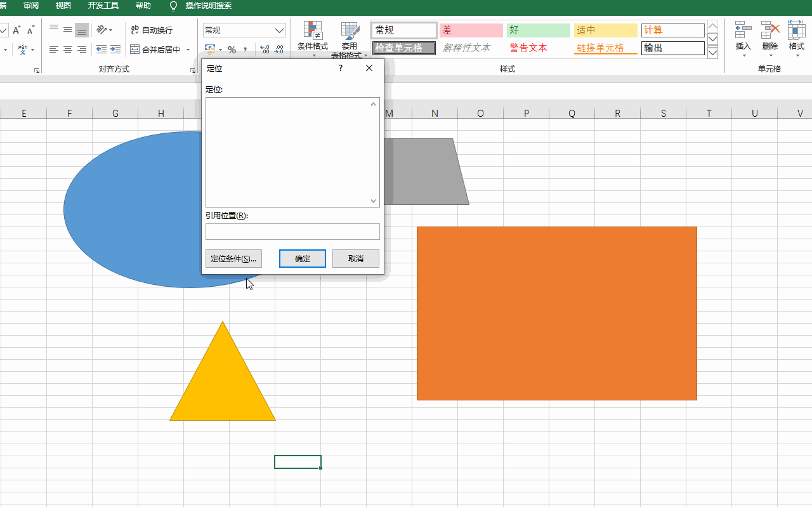Screen dimensions: 812x507
Task: Click the 定位条件(S)... button
Action: (x=233, y=259)
